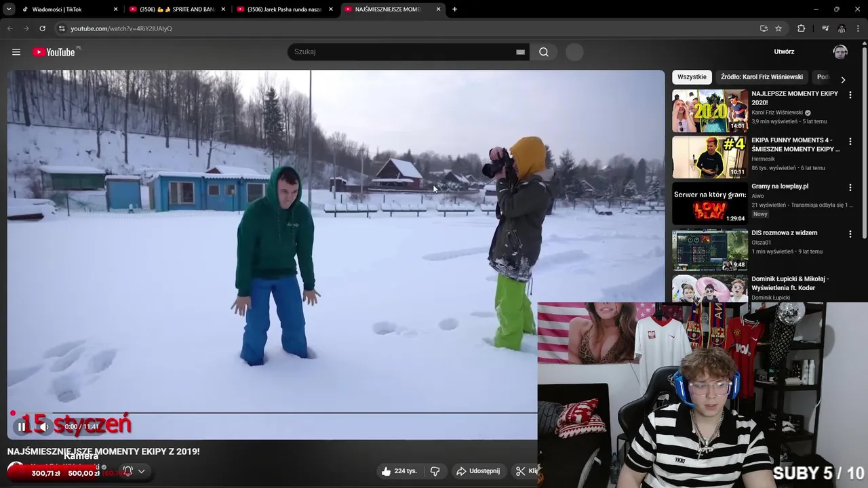The width and height of the screenshot is (868, 488).
Task: Open EKIPA FUNNY MOMENTS 4 thumbnail
Action: tap(710, 157)
